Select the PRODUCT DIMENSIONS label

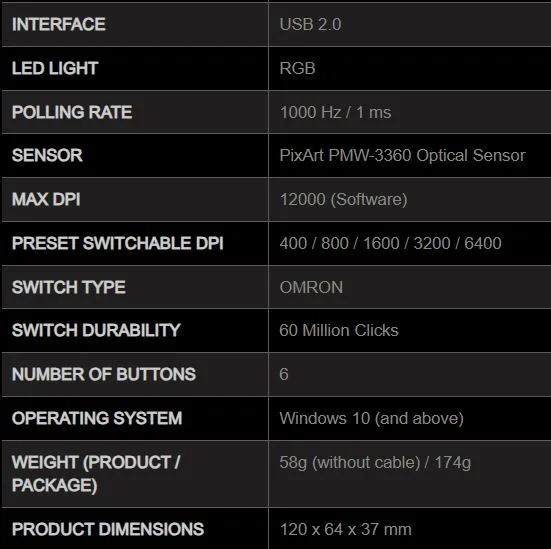[x=108, y=529]
